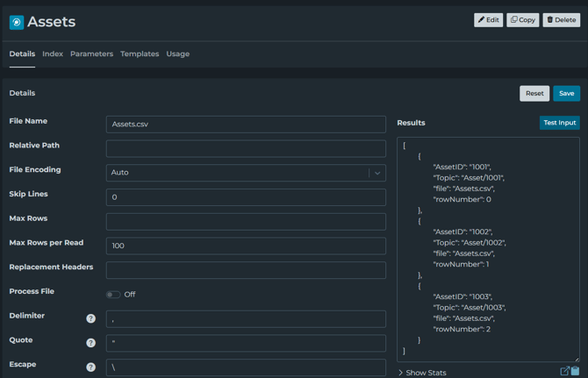588x378 pixels.
Task: Click the Quote help question mark icon
Action: (90, 343)
